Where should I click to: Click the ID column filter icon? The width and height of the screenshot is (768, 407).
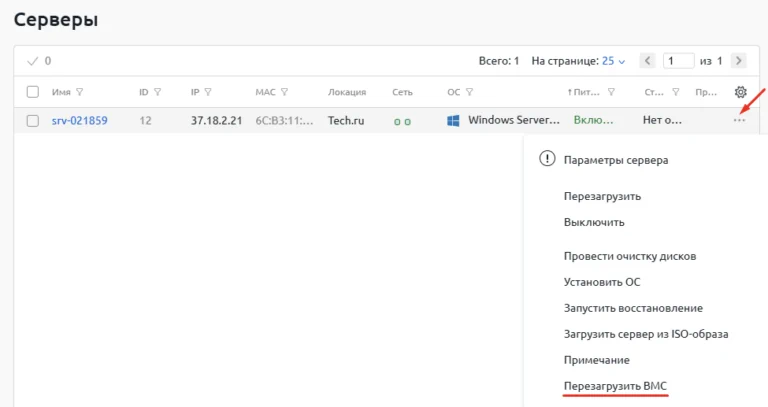(157, 92)
